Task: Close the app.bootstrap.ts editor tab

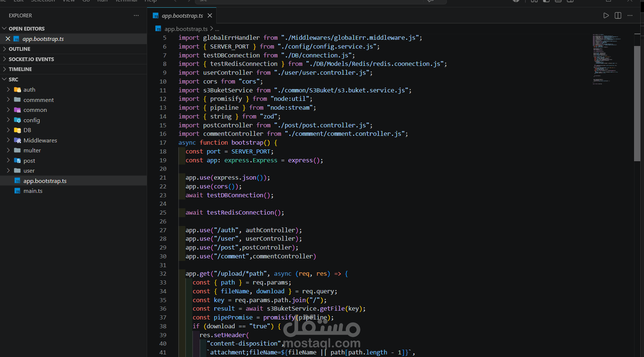Action: click(x=210, y=15)
